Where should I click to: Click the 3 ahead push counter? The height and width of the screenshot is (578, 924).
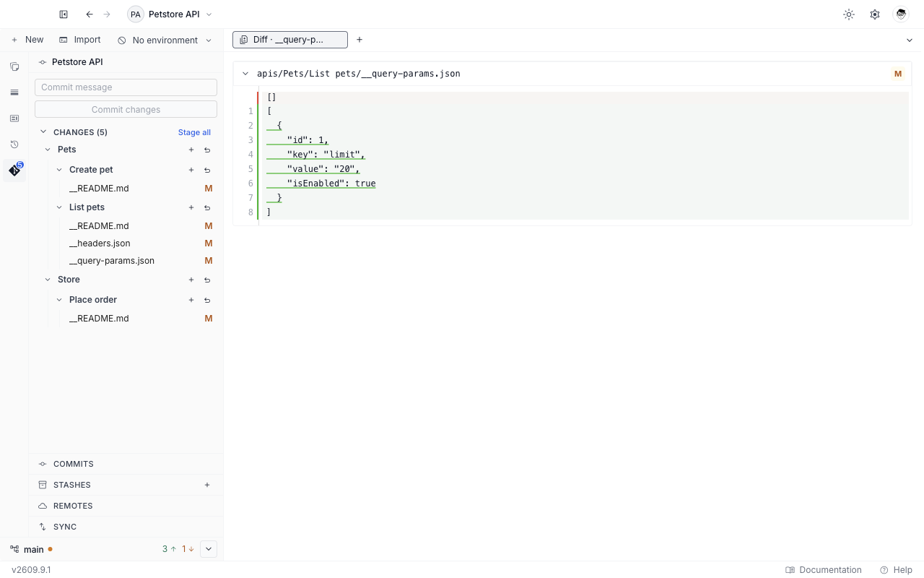[x=170, y=549]
